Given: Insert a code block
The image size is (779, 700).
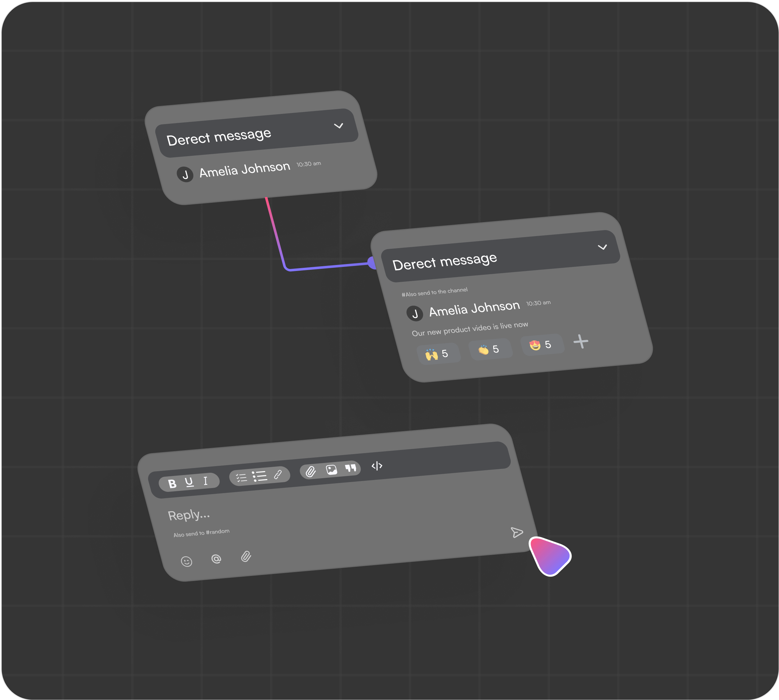Looking at the screenshot, I should tap(377, 466).
